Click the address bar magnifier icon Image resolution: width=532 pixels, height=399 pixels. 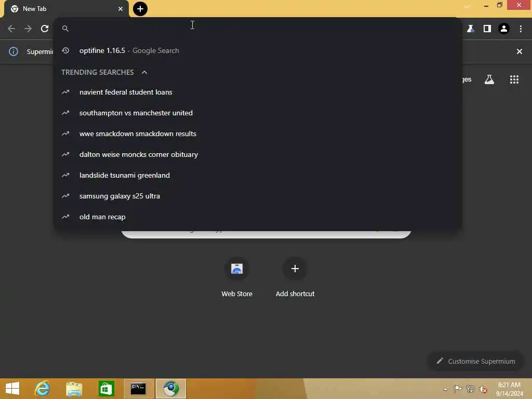click(65, 29)
